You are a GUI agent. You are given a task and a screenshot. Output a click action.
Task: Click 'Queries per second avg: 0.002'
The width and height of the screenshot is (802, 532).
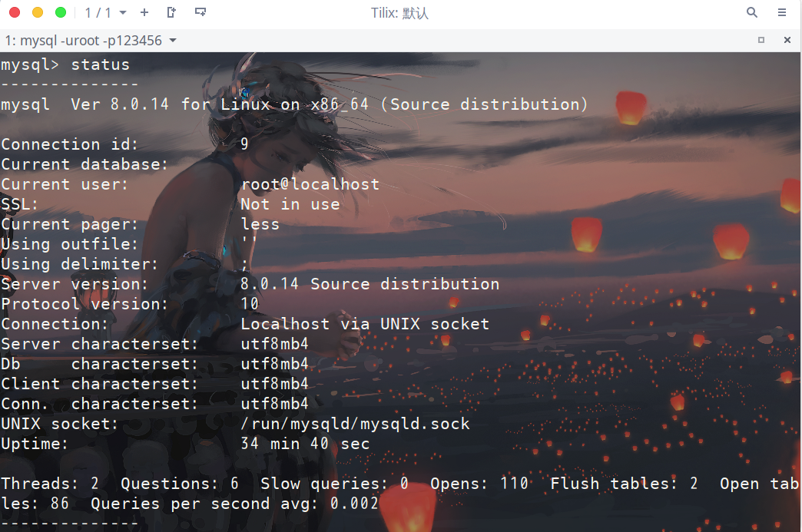pos(235,504)
